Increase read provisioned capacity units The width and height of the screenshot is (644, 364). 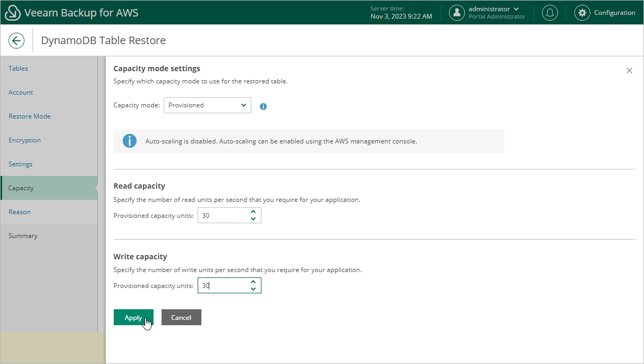(x=253, y=212)
